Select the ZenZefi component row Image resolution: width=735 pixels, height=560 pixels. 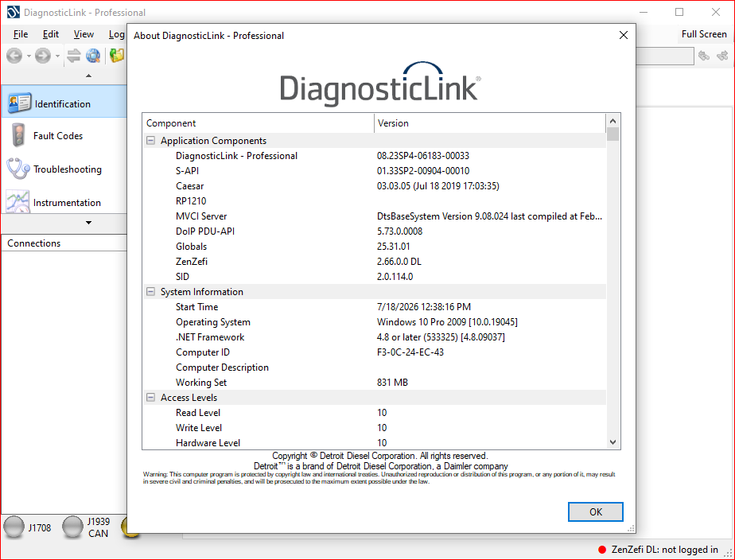point(374,262)
